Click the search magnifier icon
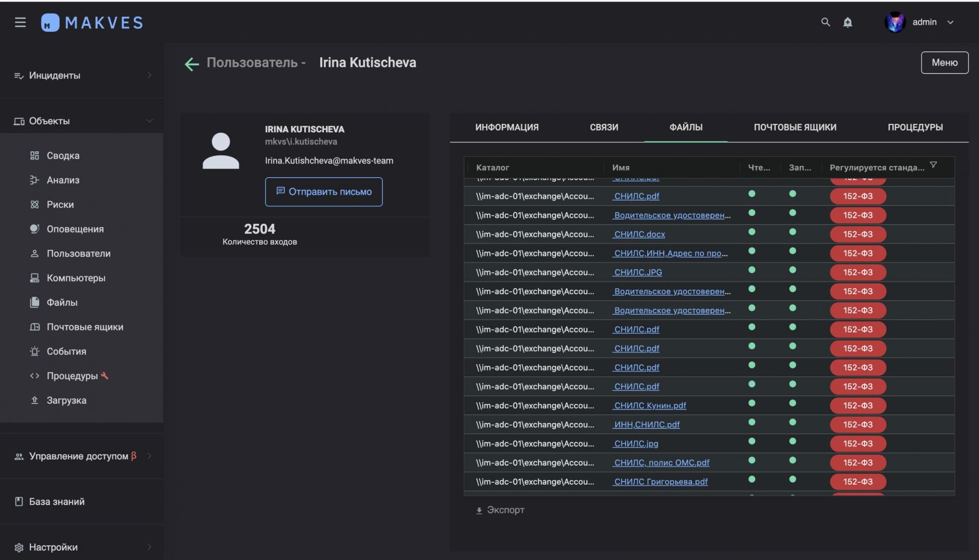 click(825, 22)
